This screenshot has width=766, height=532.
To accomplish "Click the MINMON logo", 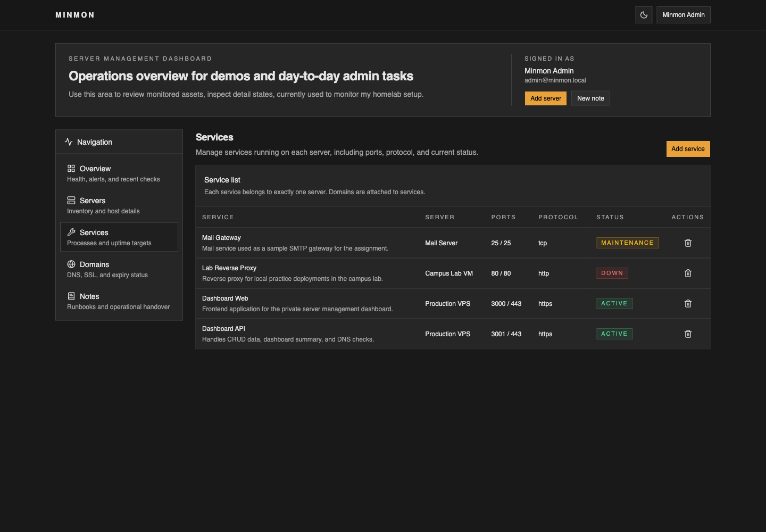I will click(75, 15).
